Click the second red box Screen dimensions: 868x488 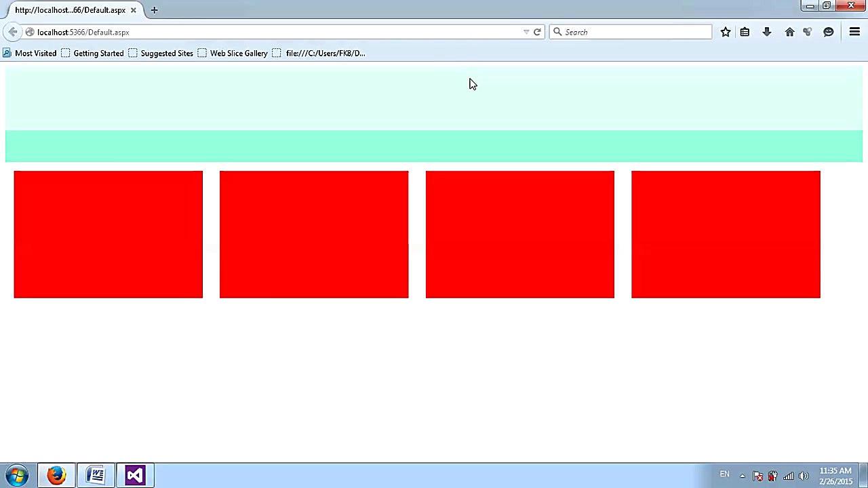tap(314, 235)
